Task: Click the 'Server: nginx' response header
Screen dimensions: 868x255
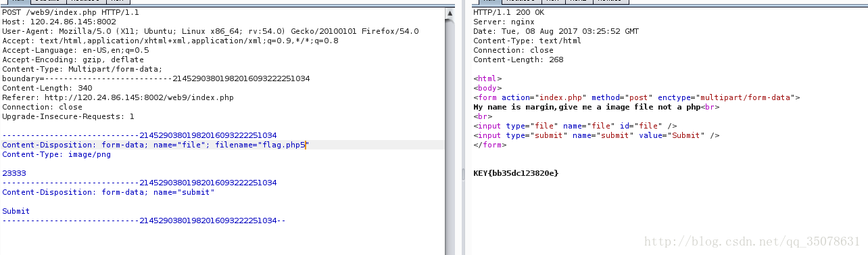Action: click(504, 22)
